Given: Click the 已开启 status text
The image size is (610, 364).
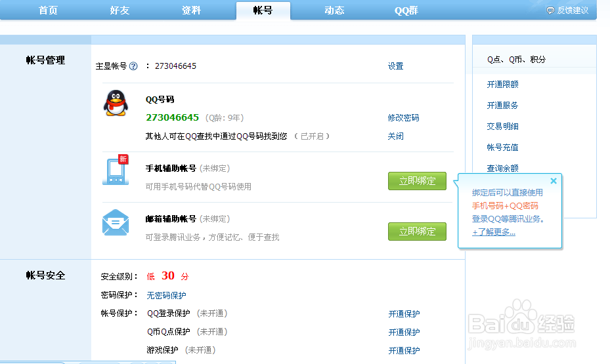Looking at the screenshot, I should [312, 136].
